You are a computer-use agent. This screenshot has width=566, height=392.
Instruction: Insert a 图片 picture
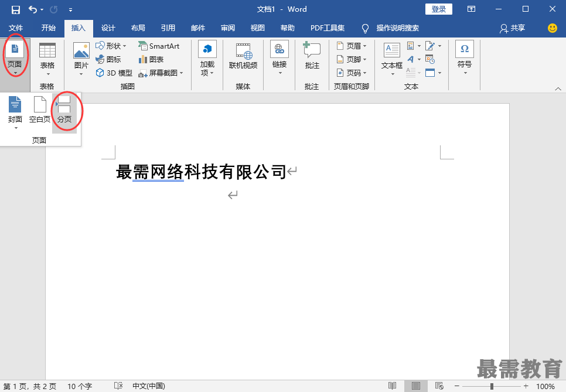[81, 59]
